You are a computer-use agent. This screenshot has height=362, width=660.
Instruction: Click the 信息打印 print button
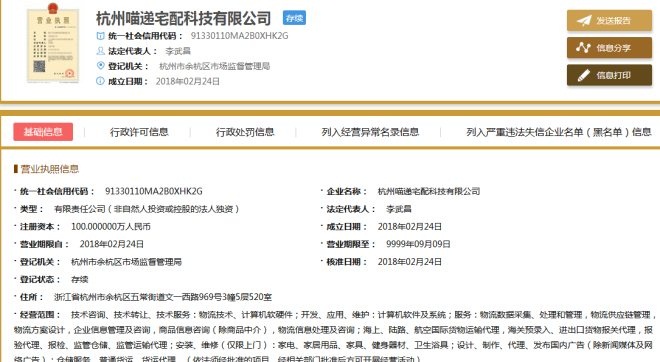[609, 75]
